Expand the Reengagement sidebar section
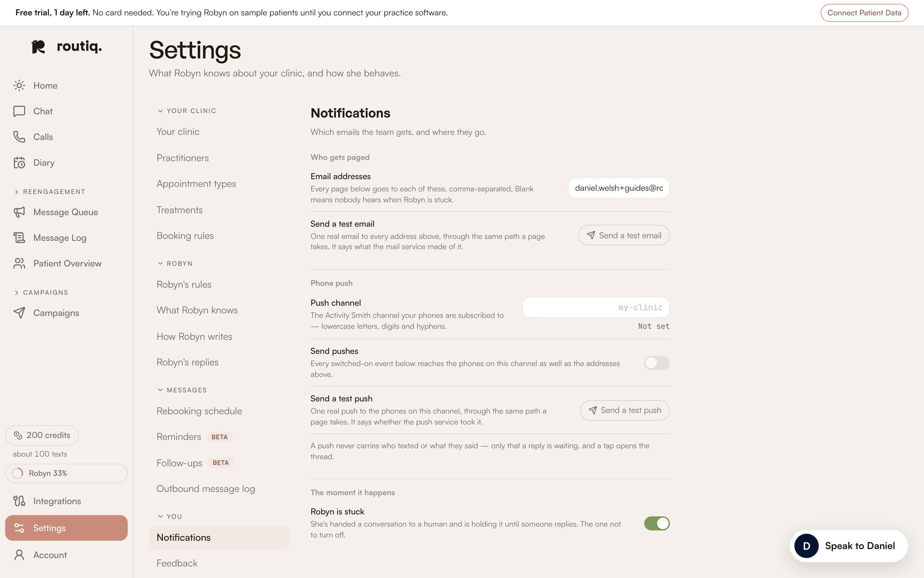 (50, 191)
